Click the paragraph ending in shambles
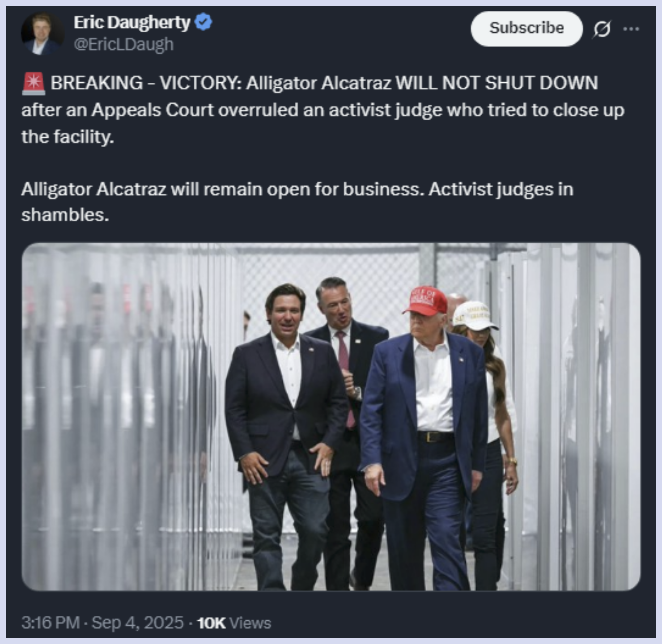The height and width of the screenshot is (644, 662). tap(297, 202)
